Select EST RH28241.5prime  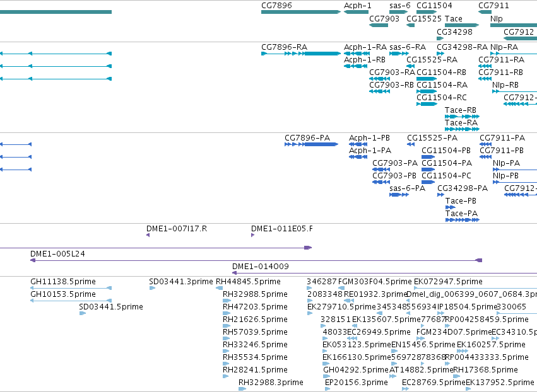255,370
